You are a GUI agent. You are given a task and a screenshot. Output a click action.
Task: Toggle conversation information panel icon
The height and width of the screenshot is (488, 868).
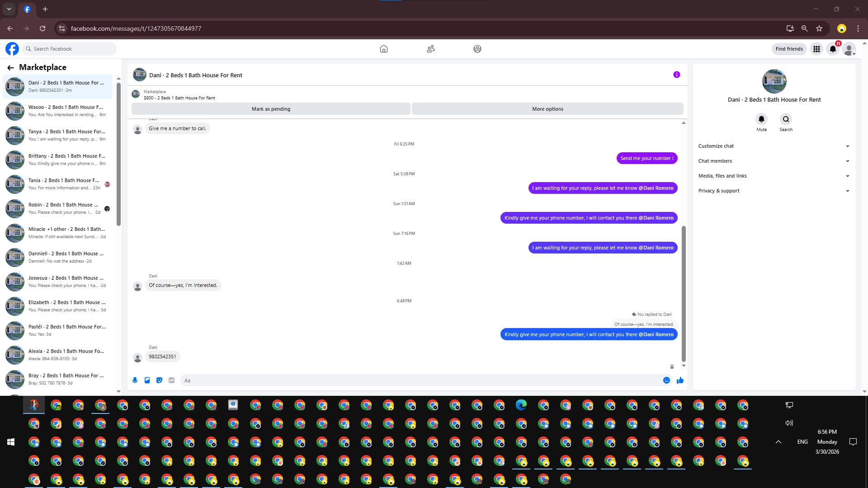pos(676,75)
